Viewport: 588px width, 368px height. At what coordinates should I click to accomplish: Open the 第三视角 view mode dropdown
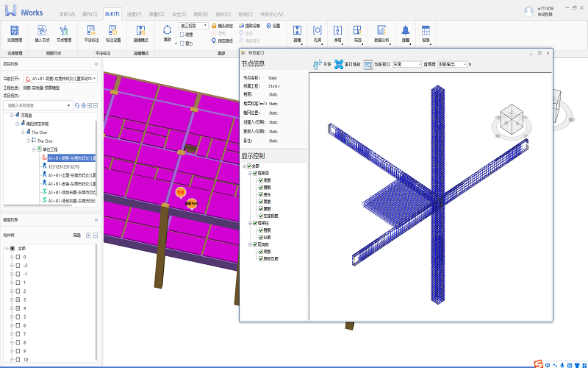tap(193, 26)
